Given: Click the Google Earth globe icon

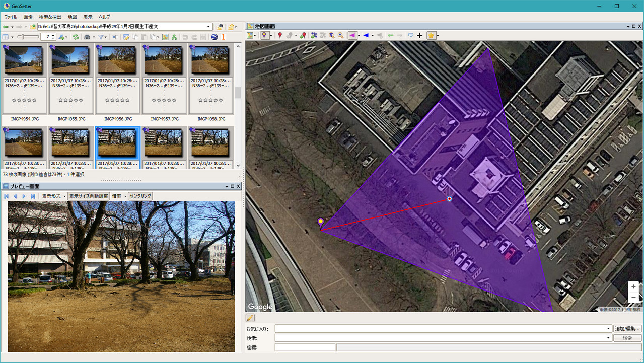Looking at the screenshot, I should point(215,37).
